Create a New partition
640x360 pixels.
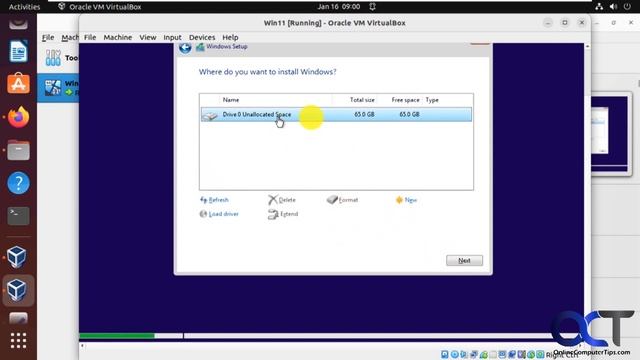(x=406, y=200)
